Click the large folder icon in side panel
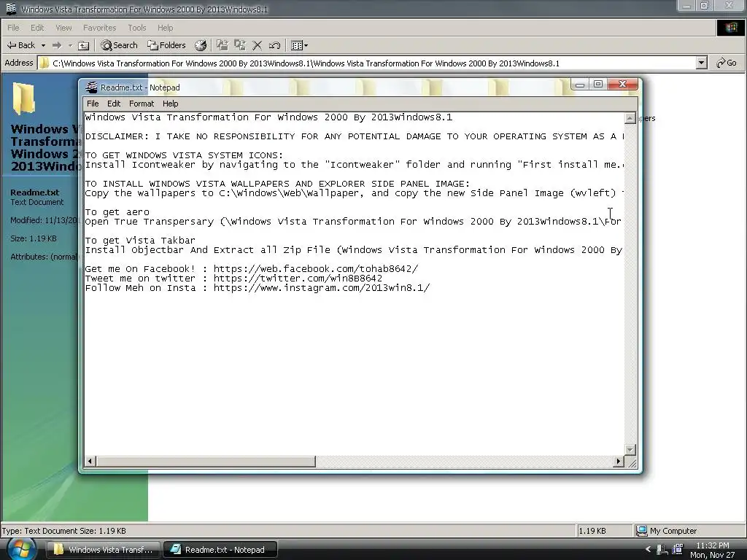This screenshot has width=747, height=560. 24,98
